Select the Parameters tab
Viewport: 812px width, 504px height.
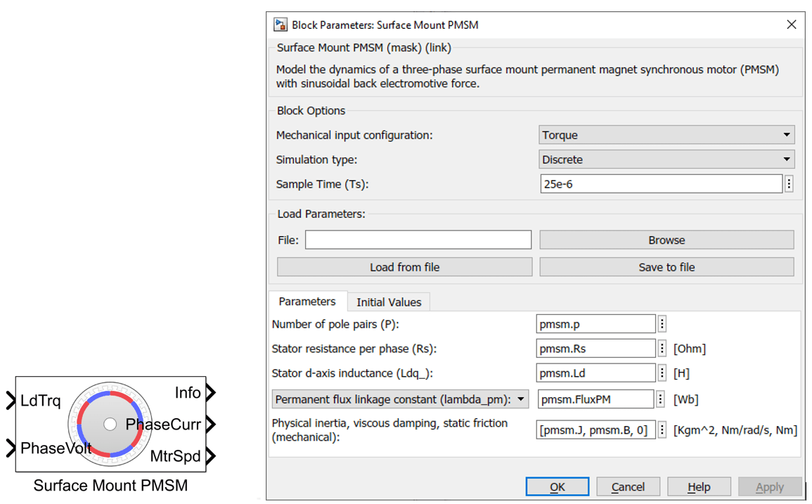(307, 302)
